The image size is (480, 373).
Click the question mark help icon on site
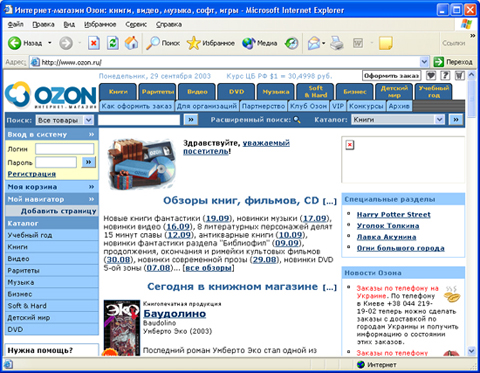445,76
